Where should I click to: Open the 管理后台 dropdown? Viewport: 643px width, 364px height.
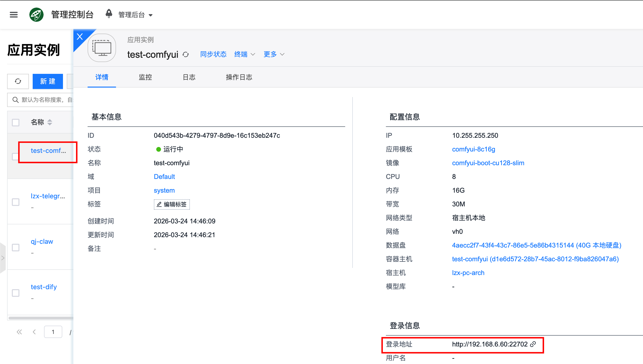click(x=135, y=15)
